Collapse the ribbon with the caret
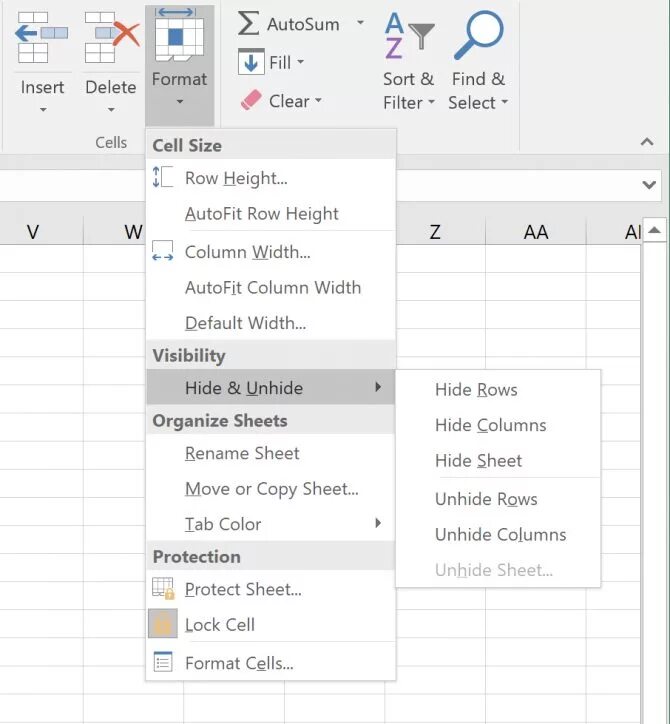This screenshot has height=724, width=670. (x=646, y=143)
